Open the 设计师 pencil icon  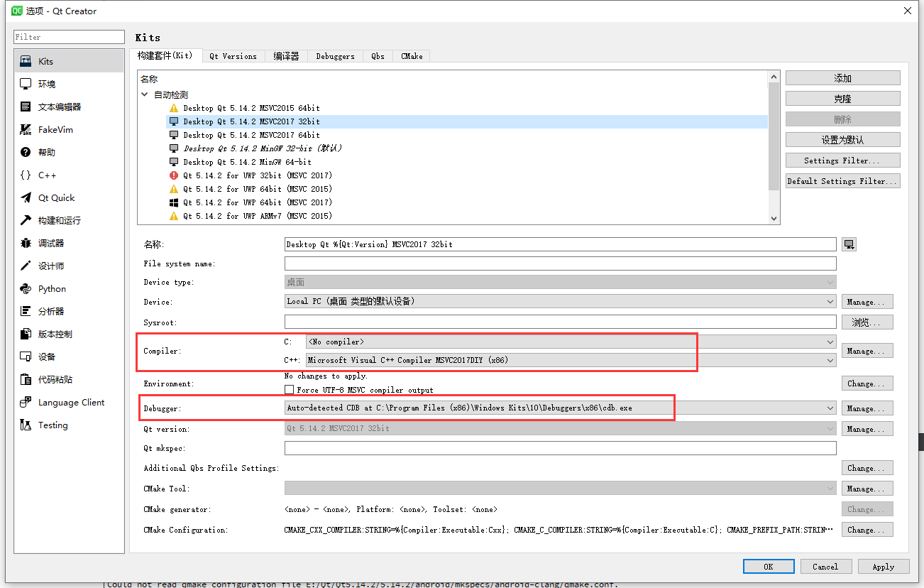coord(26,266)
